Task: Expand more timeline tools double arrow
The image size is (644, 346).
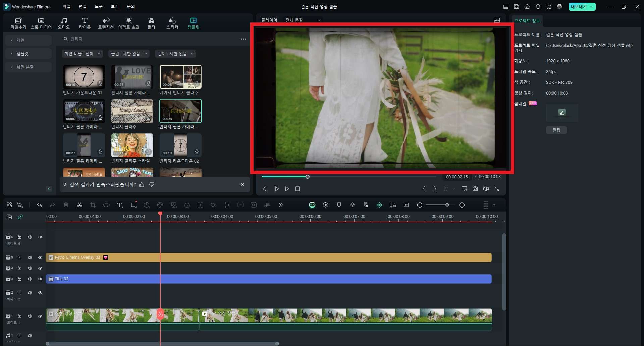Action: (281, 205)
